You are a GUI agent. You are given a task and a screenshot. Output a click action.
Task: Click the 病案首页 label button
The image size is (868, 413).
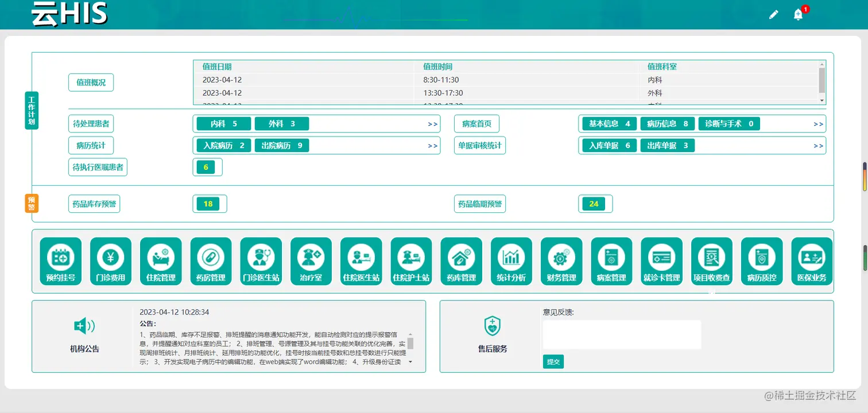click(x=476, y=123)
